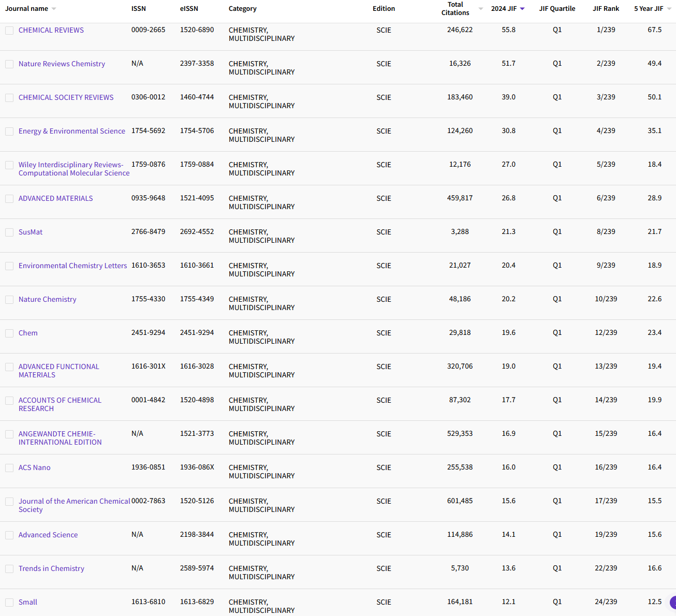This screenshot has height=616, width=676.
Task: Check the ACS Nano row
Action: point(9,467)
